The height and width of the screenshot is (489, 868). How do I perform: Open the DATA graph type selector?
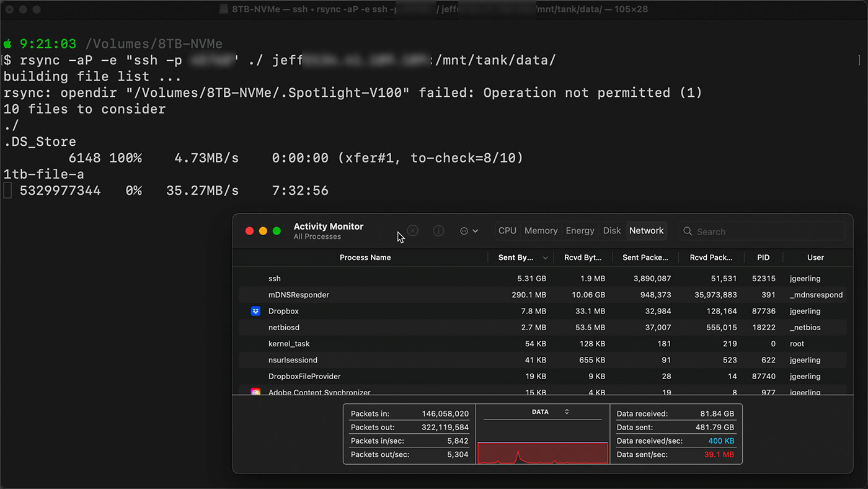(x=551, y=411)
